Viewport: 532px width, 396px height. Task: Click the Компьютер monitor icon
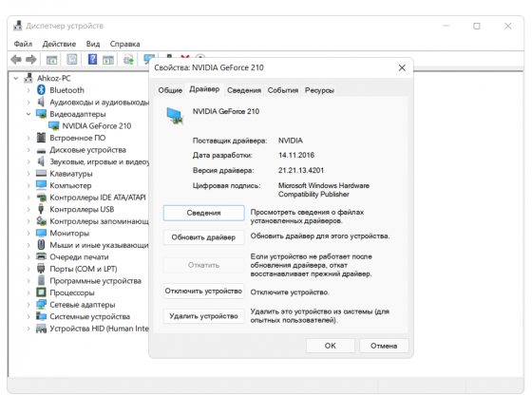[x=41, y=185]
